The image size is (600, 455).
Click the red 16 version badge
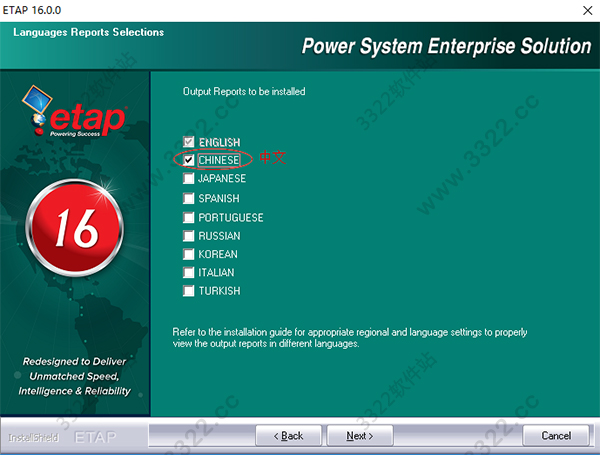point(75,228)
